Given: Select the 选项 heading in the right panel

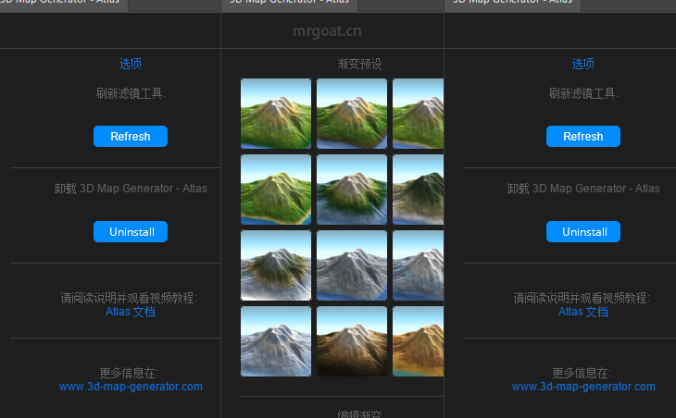Looking at the screenshot, I should click(583, 64).
